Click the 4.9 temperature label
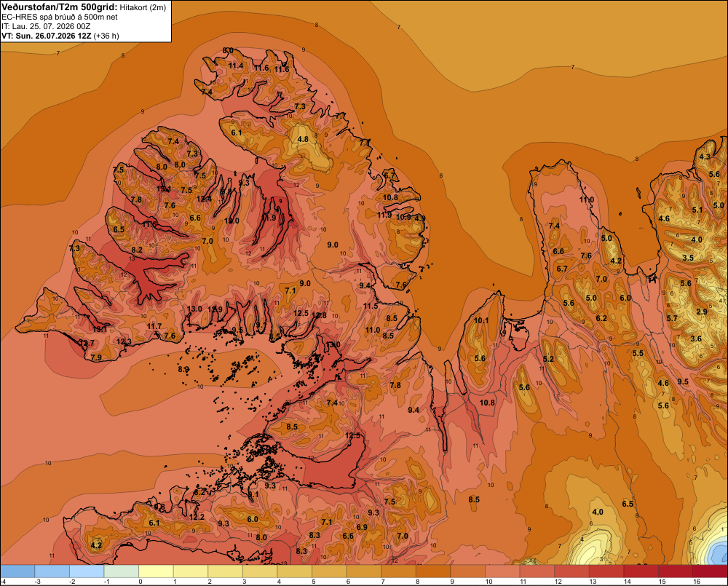 [x=420, y=218]
